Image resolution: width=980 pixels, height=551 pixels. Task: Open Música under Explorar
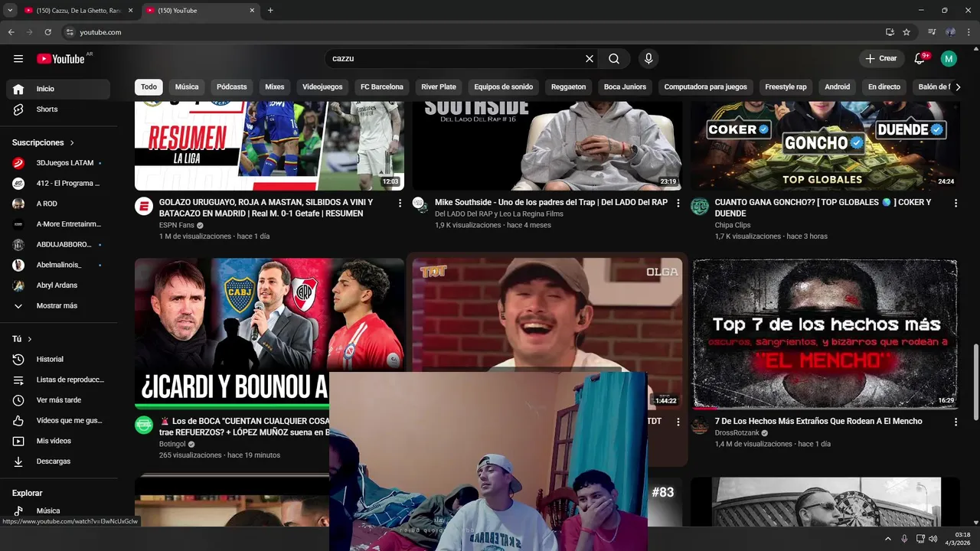click(58, 510)
